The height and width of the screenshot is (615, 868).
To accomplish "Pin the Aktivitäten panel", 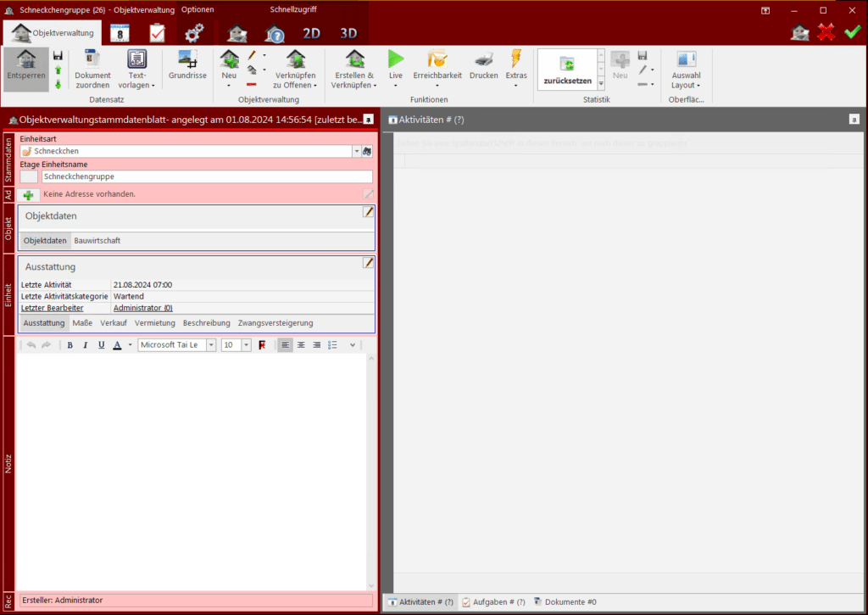I will click(854, 119).
